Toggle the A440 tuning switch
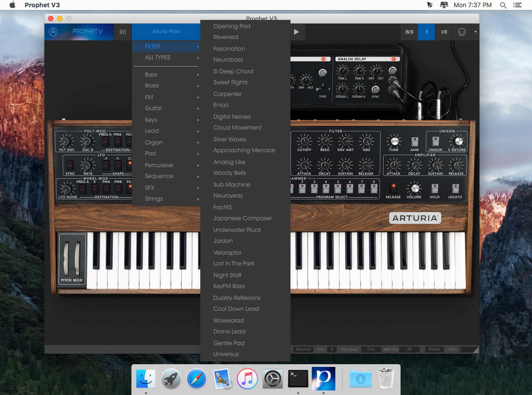Screen dimensions: 532x395 click(414, 141)
